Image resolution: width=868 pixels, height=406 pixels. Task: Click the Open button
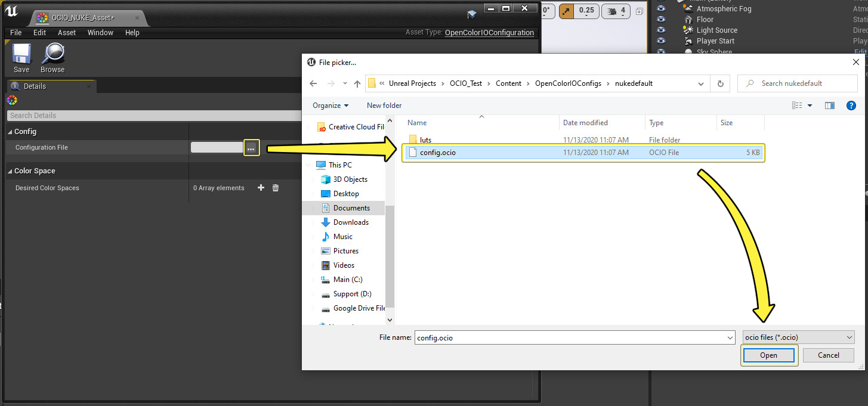point(768,355)
